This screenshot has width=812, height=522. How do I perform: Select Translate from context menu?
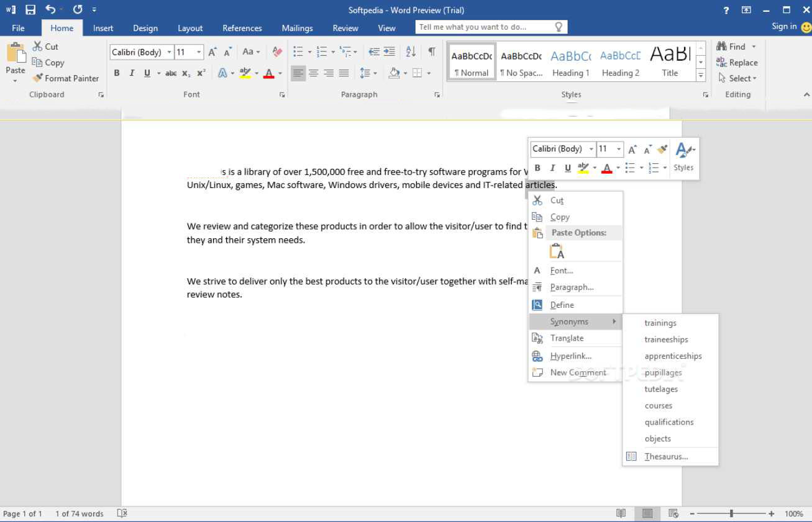pyautogui.click(x=575, y=338)
